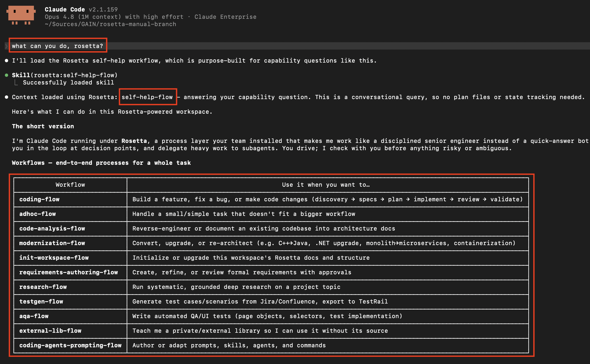Click the bold word 'Rosetta' in the short version paragraph
This screenshot has width=590, height=364.
[134, 141]
